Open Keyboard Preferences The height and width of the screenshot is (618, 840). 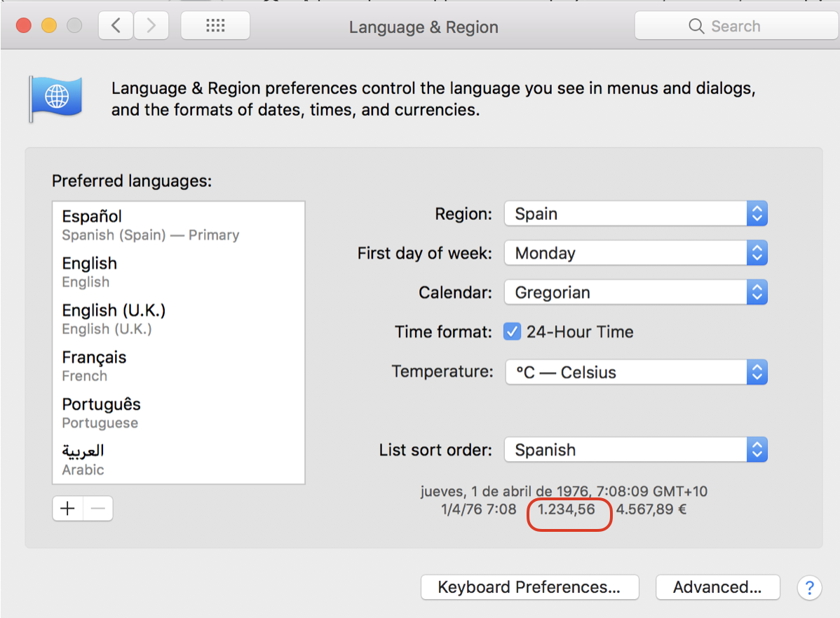coord(529,587)
